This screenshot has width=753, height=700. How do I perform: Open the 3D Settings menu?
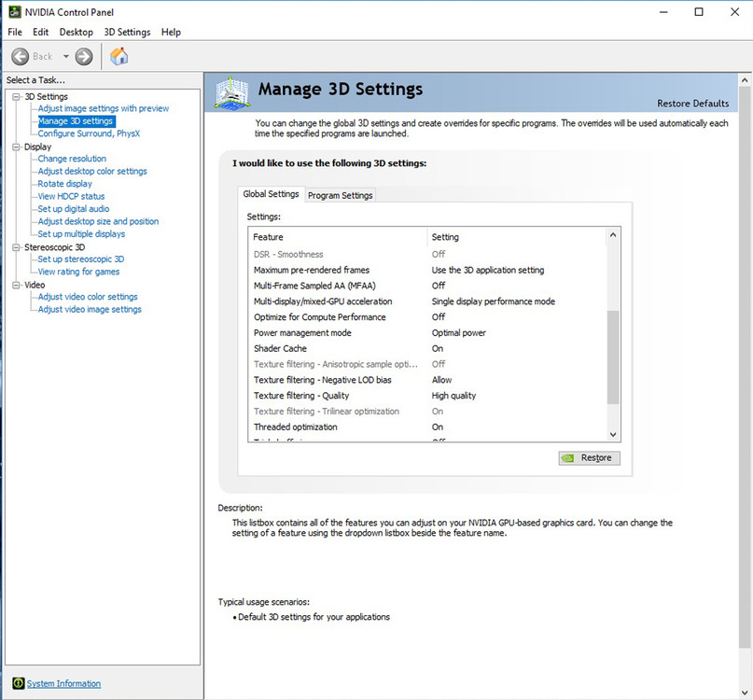(127, 32)
